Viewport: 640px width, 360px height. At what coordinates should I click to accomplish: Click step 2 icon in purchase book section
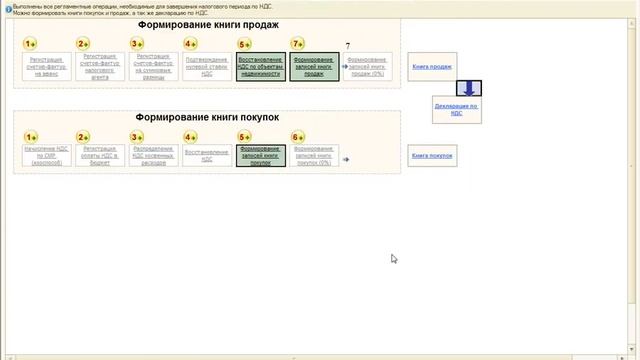[x=83, y=137]
